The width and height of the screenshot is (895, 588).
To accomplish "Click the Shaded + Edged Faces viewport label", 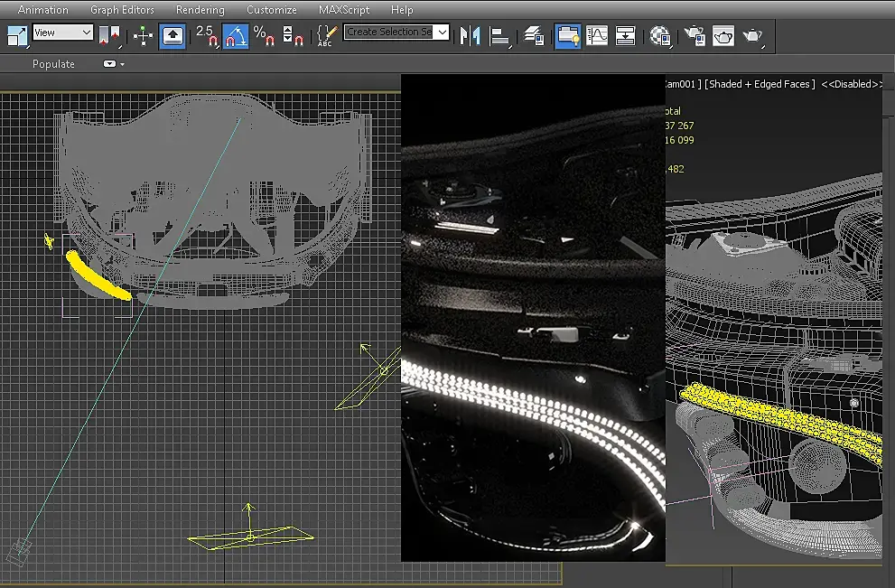I will pos(760,84).
